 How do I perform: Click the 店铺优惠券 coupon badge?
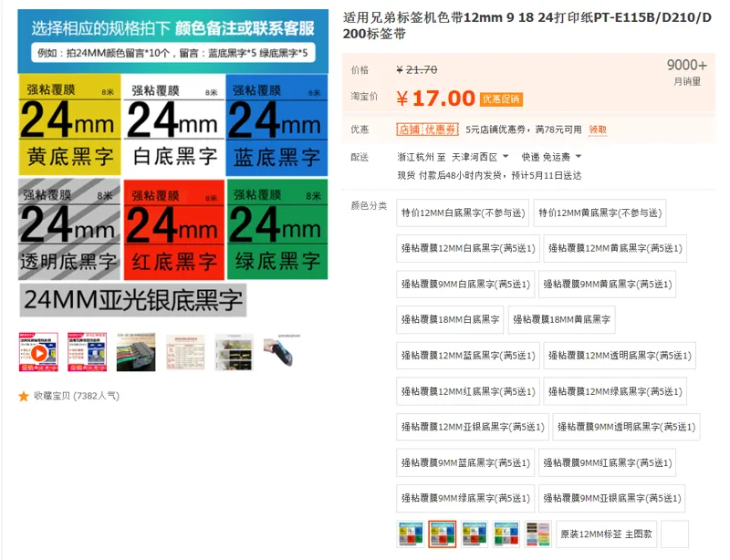[x=427, y=130]
